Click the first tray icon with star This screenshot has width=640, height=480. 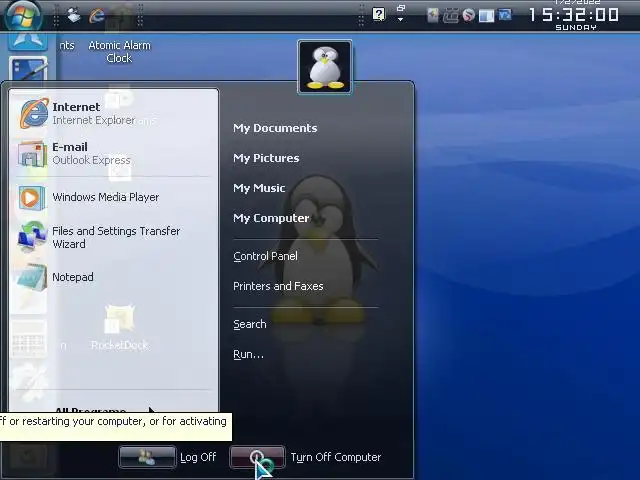pos(433,16)
